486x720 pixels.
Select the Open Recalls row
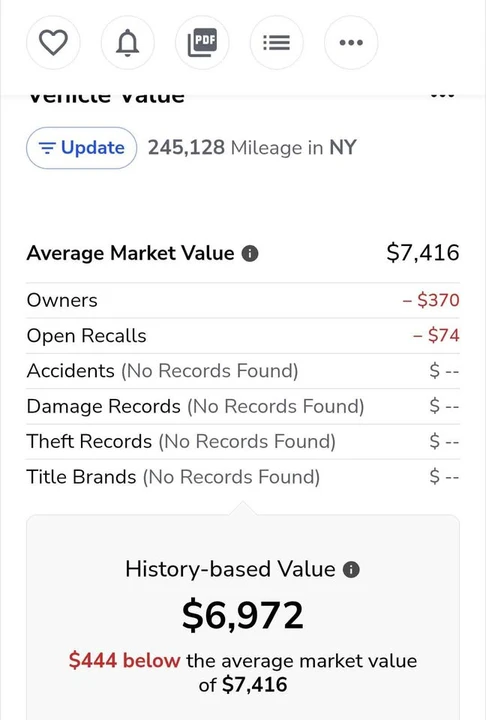[x=243, y=336]
